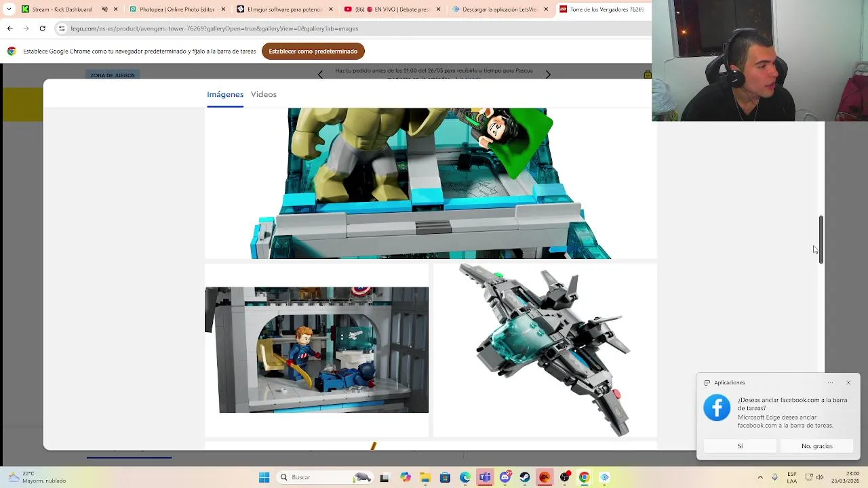
Task: Open the network icon in system tray
Action: (x=808, y=477)
